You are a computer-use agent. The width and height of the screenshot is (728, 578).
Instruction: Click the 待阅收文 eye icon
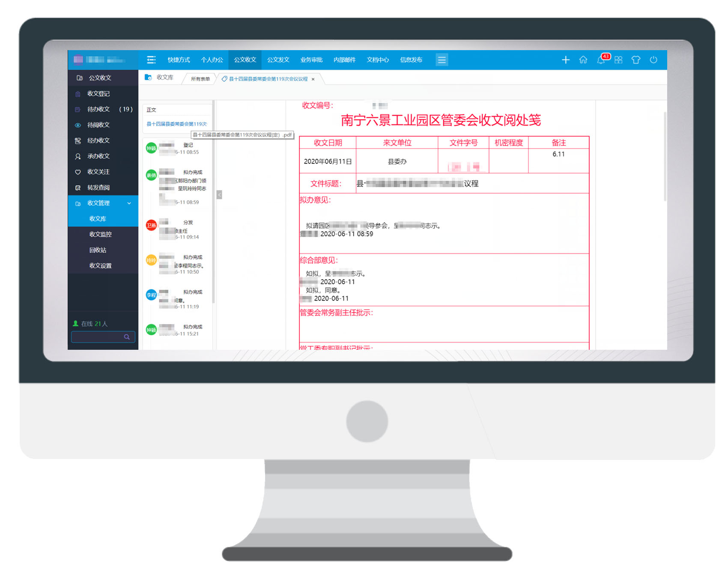click(78, 125)
